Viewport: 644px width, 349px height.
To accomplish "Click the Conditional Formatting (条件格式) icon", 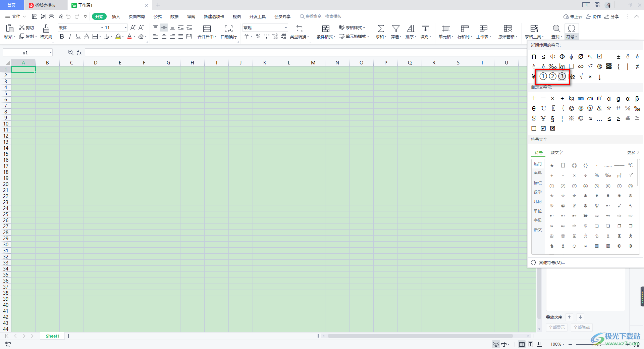I will pos(326,29).
